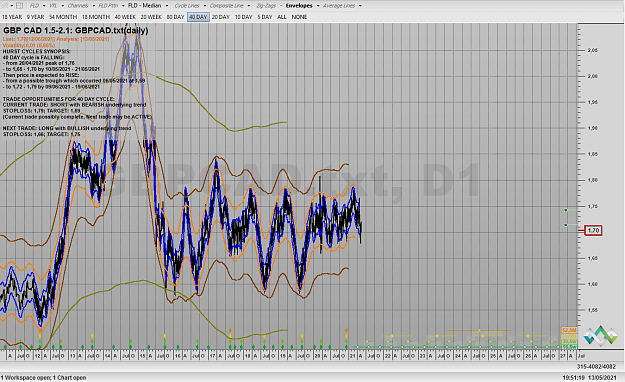Toggle the Channels display option

pos(78,6)
